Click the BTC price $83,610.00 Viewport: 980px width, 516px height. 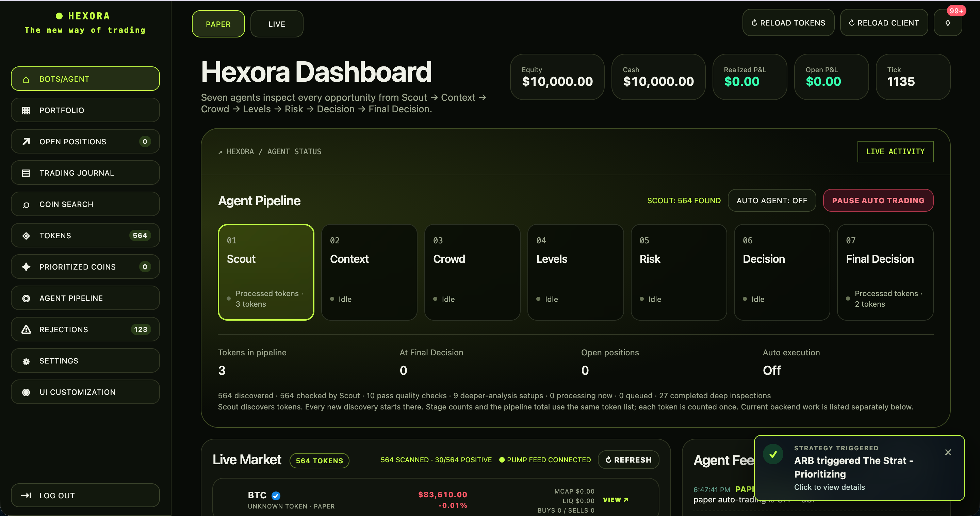(442, 495)
